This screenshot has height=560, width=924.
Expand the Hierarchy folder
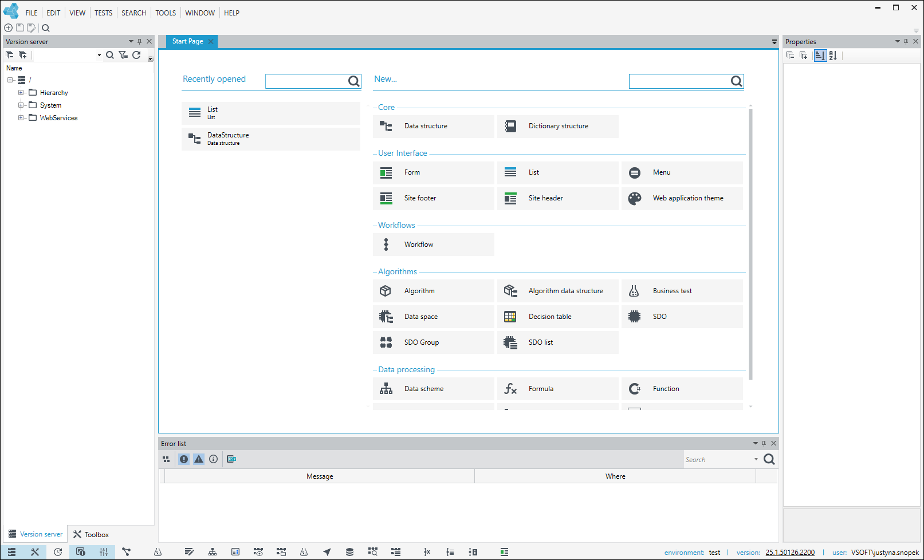[x=21, y=93]
